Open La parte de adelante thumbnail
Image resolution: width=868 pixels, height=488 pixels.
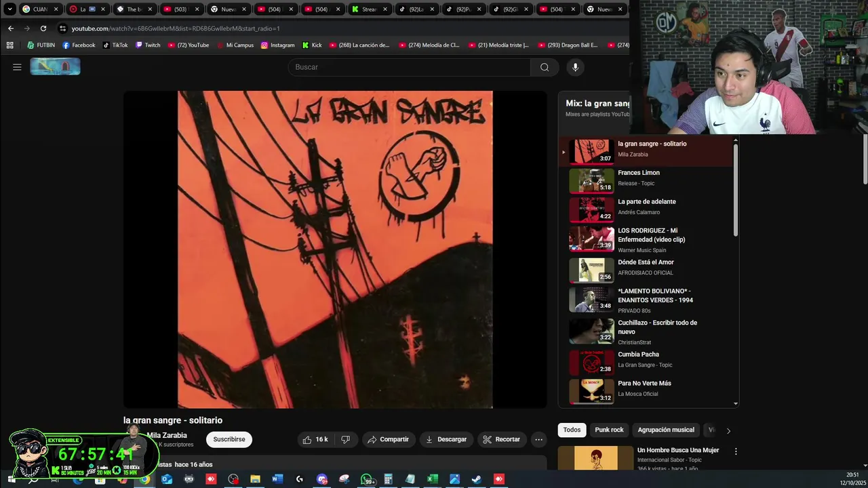pos(591,209)
